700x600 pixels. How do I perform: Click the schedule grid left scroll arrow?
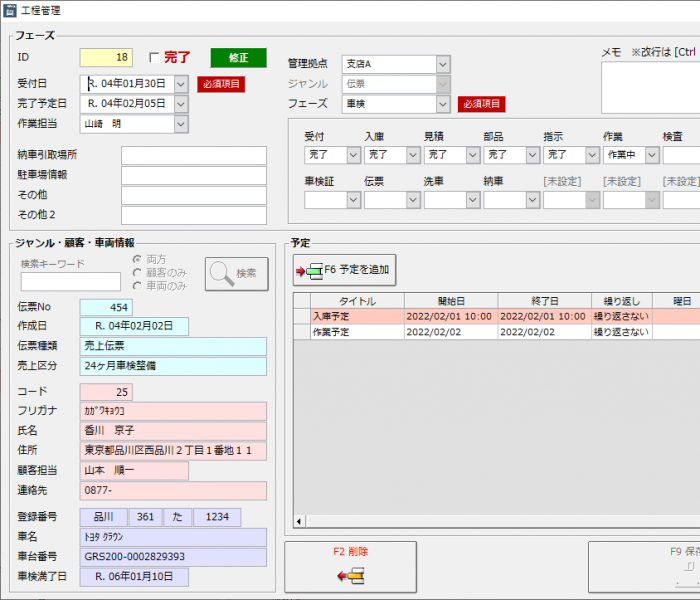[299, 521]
